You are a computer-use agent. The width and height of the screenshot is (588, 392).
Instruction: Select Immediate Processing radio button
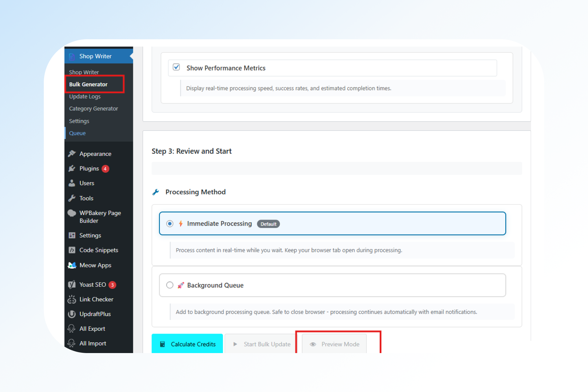tap(170, 224)
